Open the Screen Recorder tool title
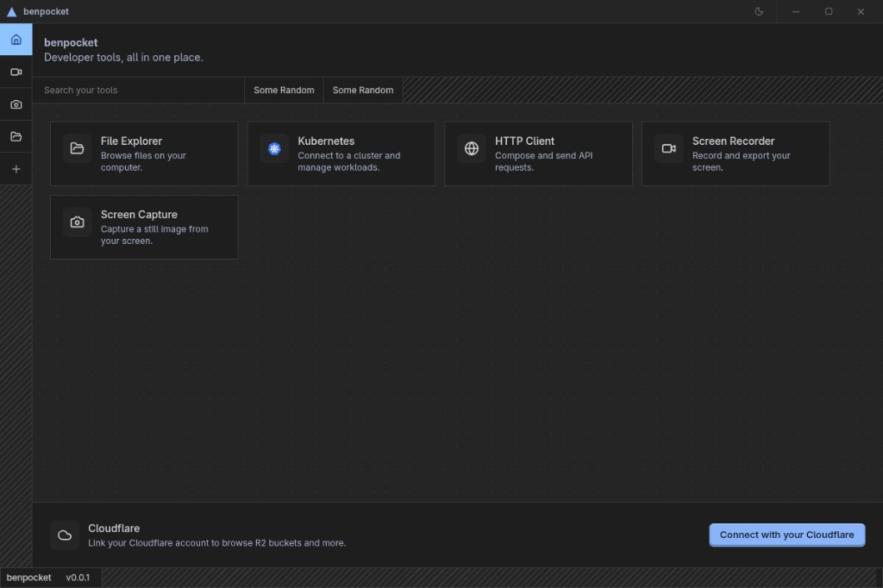883x588 pixels. tap(733, 141)
